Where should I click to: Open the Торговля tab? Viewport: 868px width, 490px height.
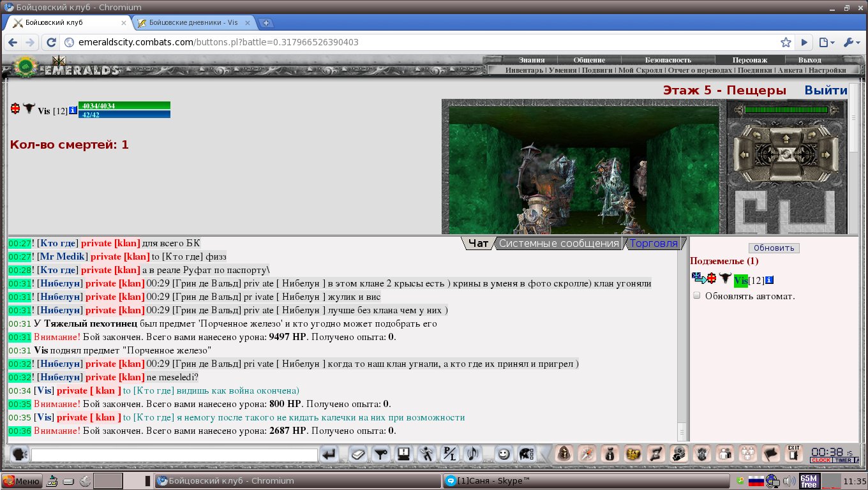[x=654, y=243]
